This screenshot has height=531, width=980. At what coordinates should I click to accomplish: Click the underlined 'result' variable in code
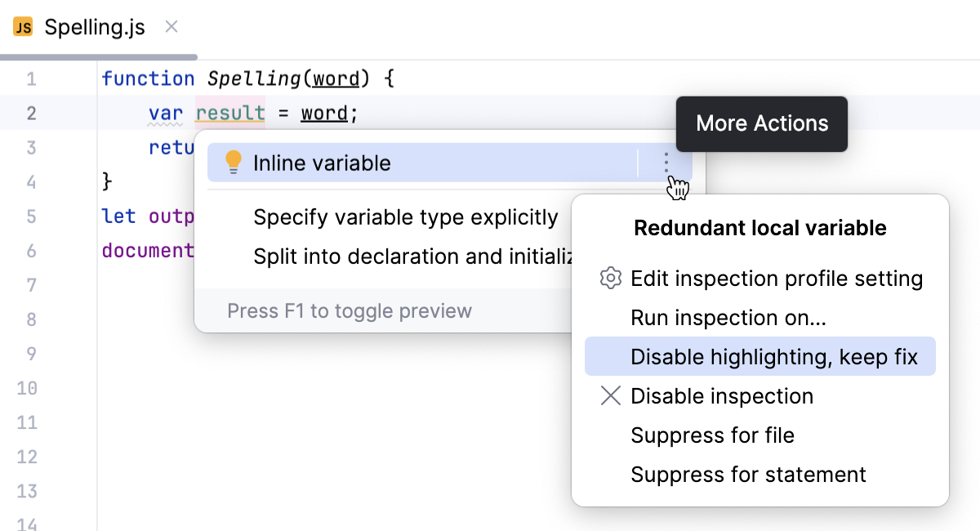tap(229, 113)
